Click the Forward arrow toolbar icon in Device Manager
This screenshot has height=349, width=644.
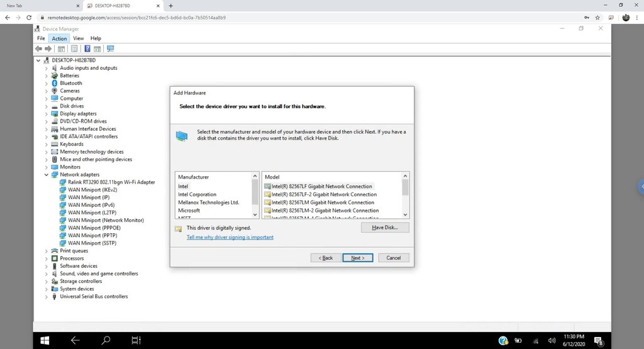(x=48, y=49)
